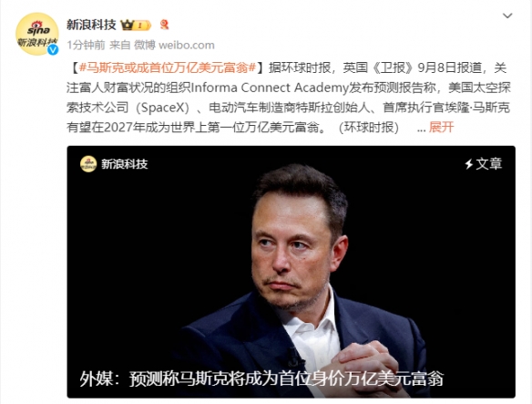Click the article caption starting with 外媒
Viewport: 532px width, 404px height.
pos(261,378)
